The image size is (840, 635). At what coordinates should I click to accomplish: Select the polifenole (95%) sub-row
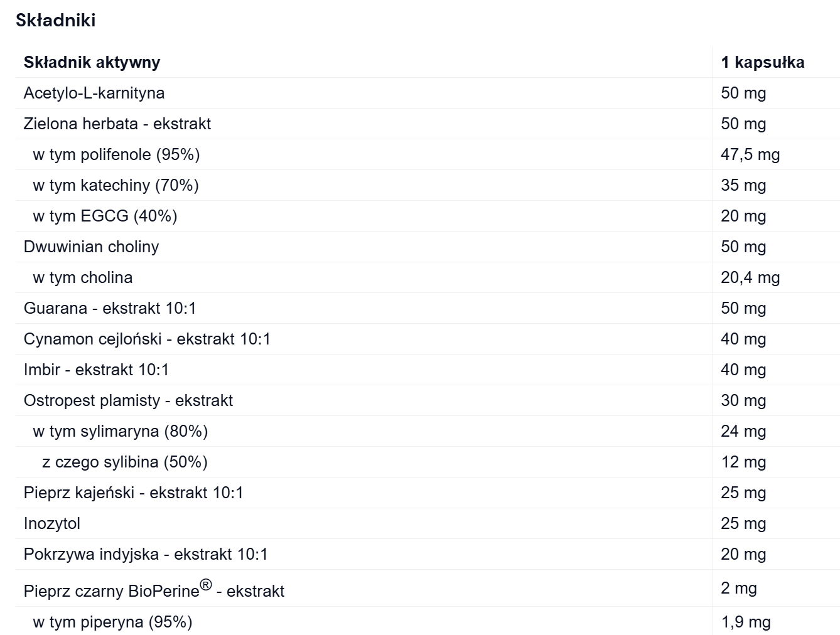(116, 154)
